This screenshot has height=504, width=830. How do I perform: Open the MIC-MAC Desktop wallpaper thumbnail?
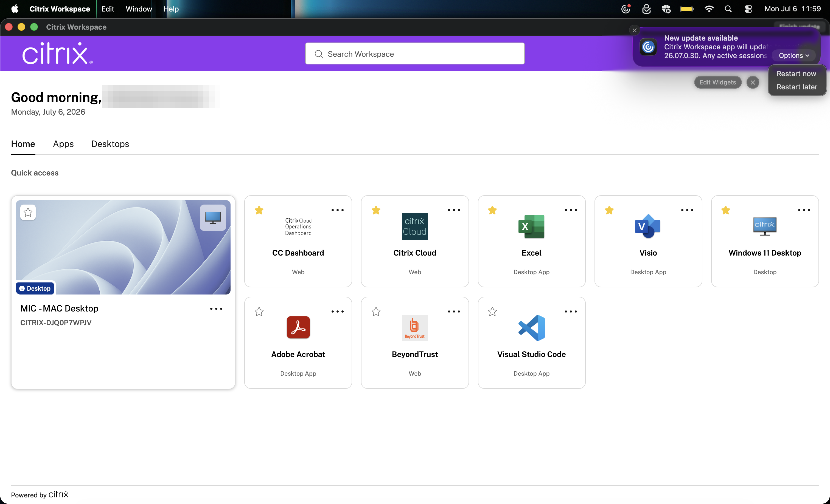pyautogui.click(x=123, y=247)
